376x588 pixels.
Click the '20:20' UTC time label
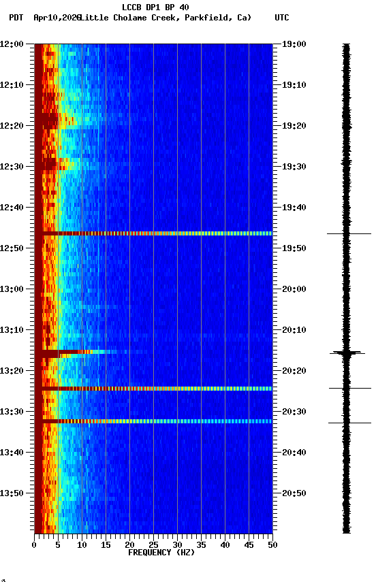[294, 371]
